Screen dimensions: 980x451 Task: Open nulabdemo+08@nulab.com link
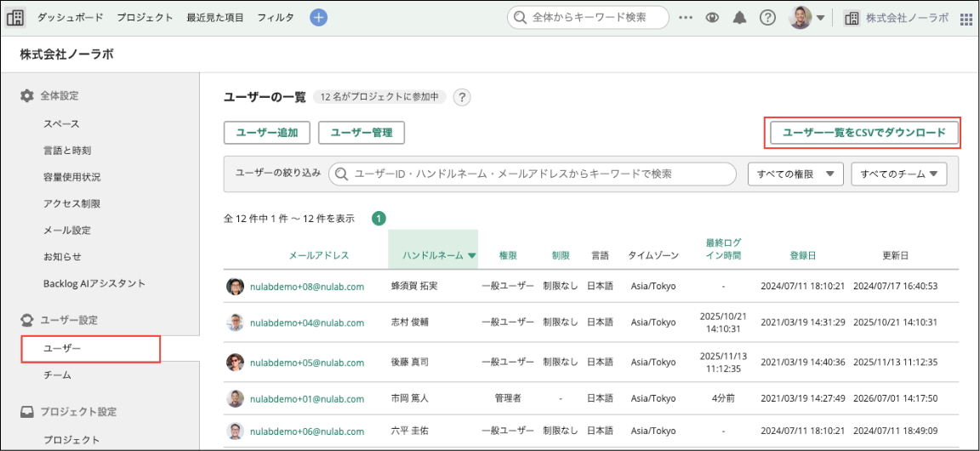point(307,286)
